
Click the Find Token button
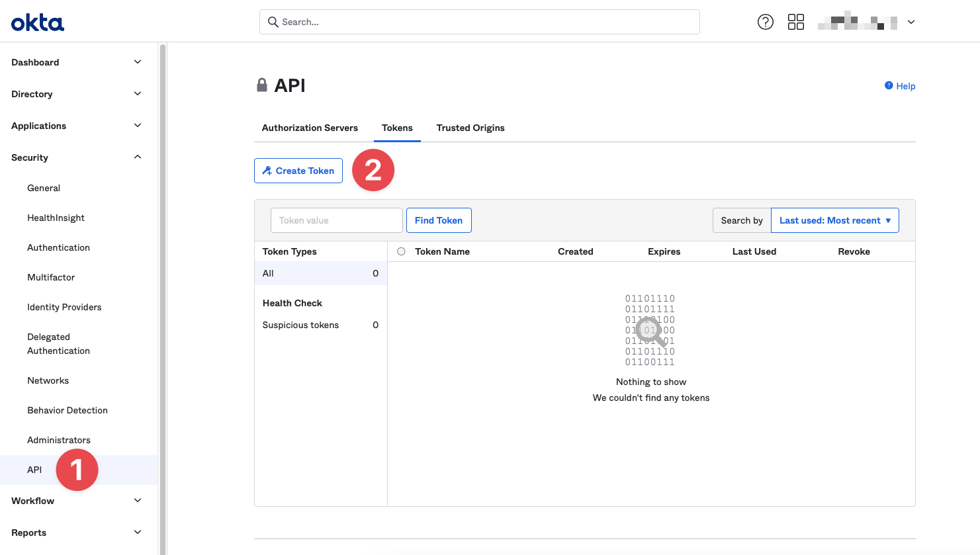439,220
